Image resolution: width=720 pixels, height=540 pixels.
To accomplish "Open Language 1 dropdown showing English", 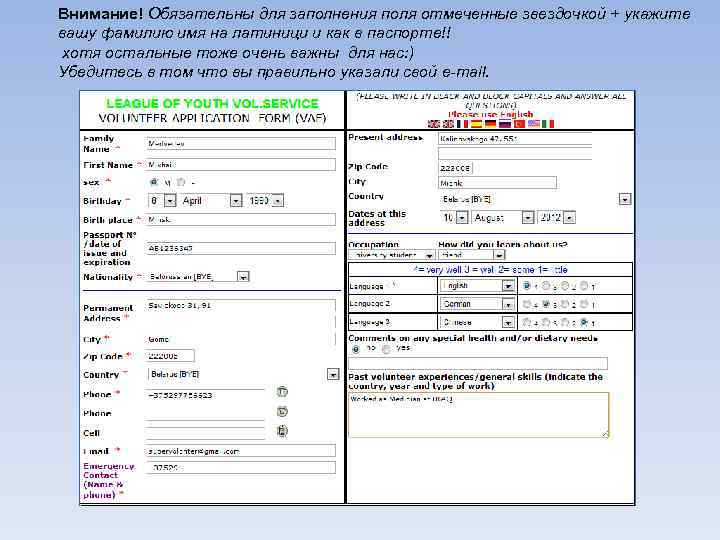I will pos(507,286).
